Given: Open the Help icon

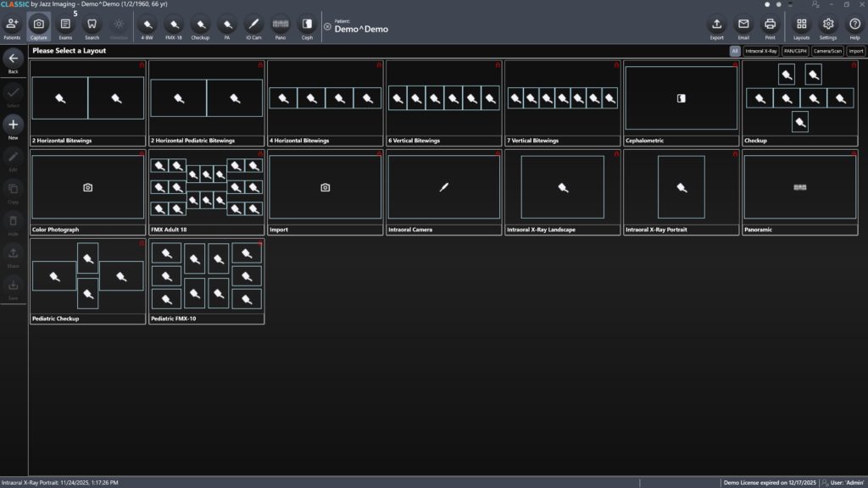Looking at the screenshot, I should pos(854,28).
